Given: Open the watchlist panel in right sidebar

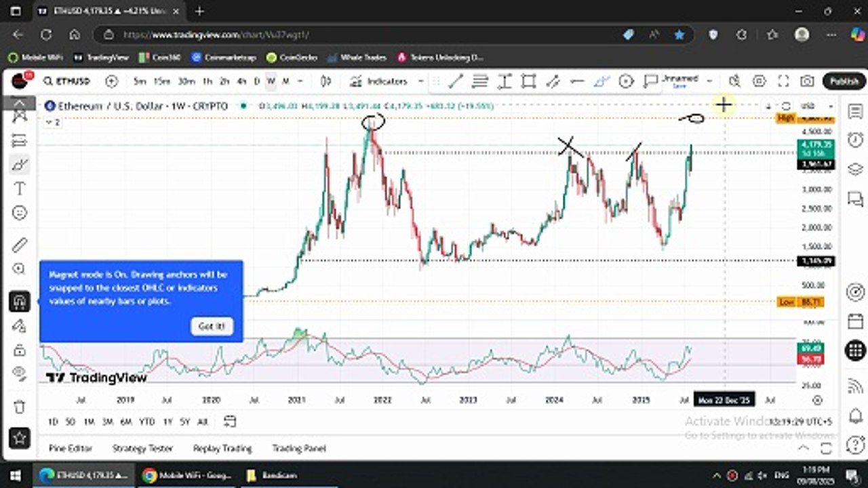Looking at the screenshot, I should tap(855, 112).
